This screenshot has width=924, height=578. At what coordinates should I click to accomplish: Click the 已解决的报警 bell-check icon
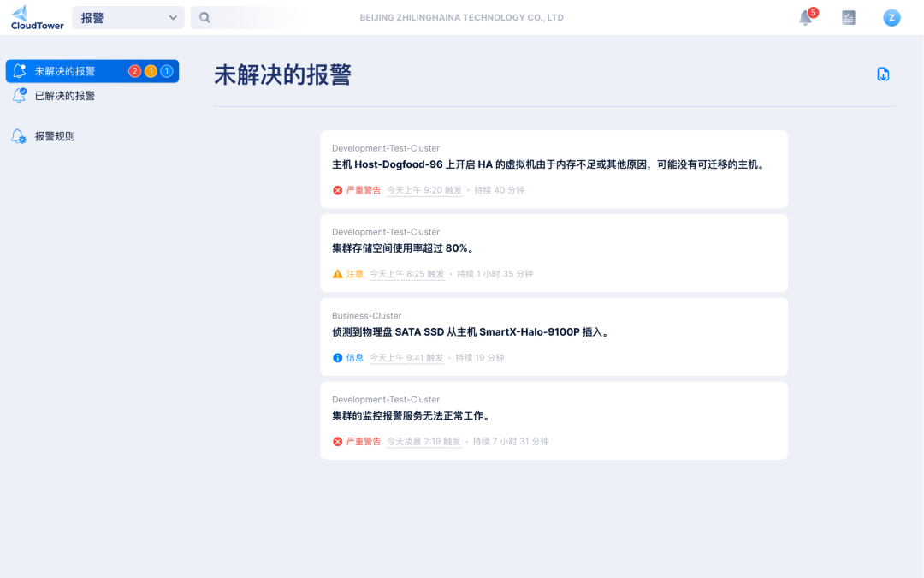[20, 96]
